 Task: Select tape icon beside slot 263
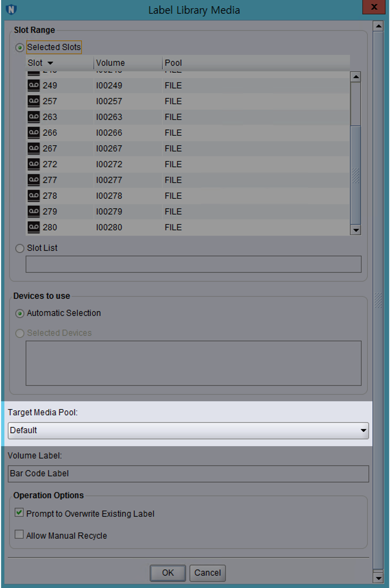coord(34,117)
